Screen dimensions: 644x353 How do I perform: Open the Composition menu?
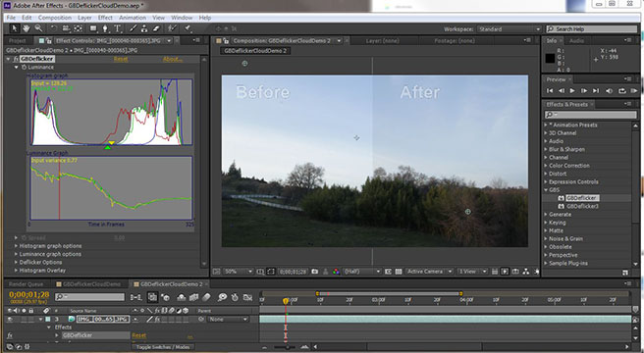55,18
